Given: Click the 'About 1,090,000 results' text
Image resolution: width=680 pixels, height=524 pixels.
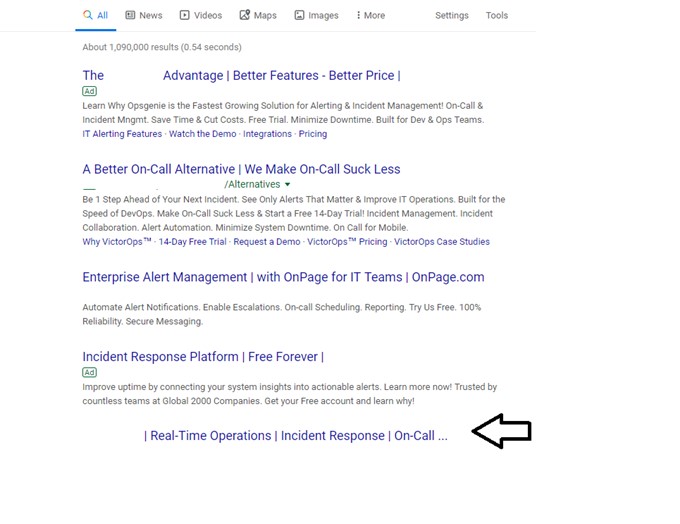Looking at the screenshot, I should [162, 47].
